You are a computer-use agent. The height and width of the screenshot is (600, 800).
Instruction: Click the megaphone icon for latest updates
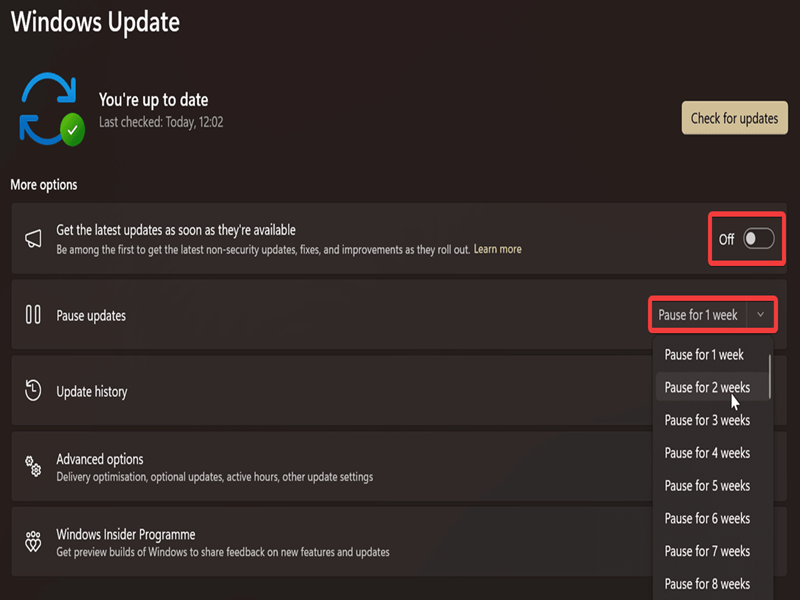click(x=33, y=238)
